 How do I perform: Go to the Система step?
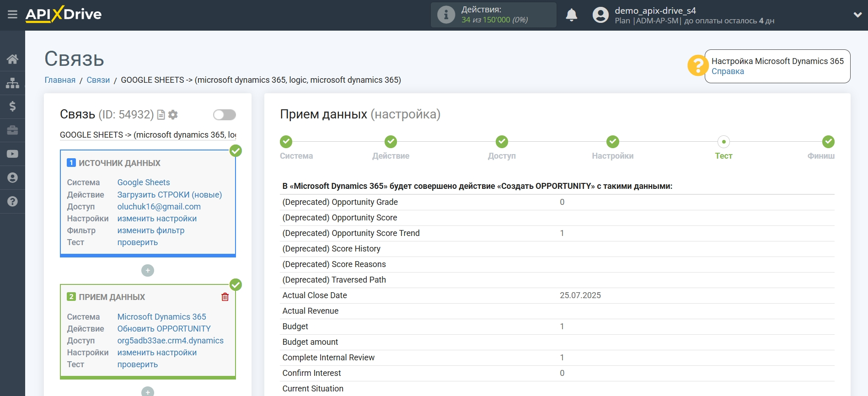coord(286,142)
